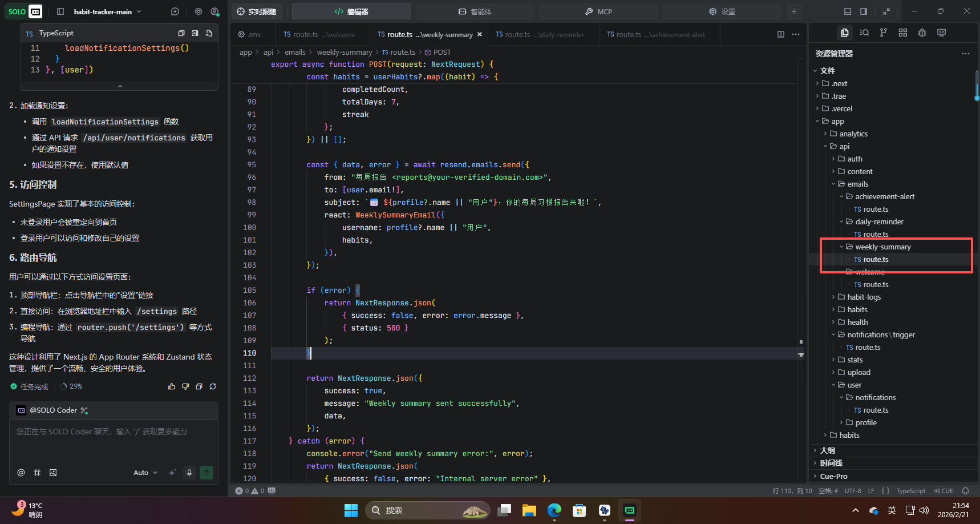Open the Source Control branch icon
The width and height of the screenshot is (980, 524).
coord(884,33)
